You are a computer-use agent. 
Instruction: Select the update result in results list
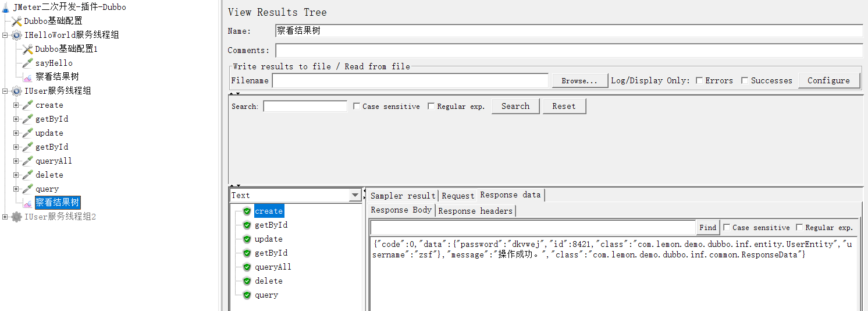268,239
